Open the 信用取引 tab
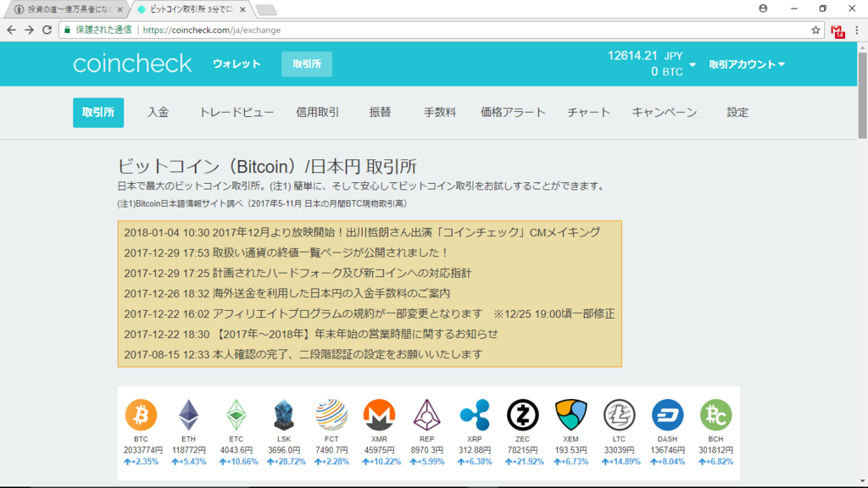The image size is (868, 488). coord(317,113)
